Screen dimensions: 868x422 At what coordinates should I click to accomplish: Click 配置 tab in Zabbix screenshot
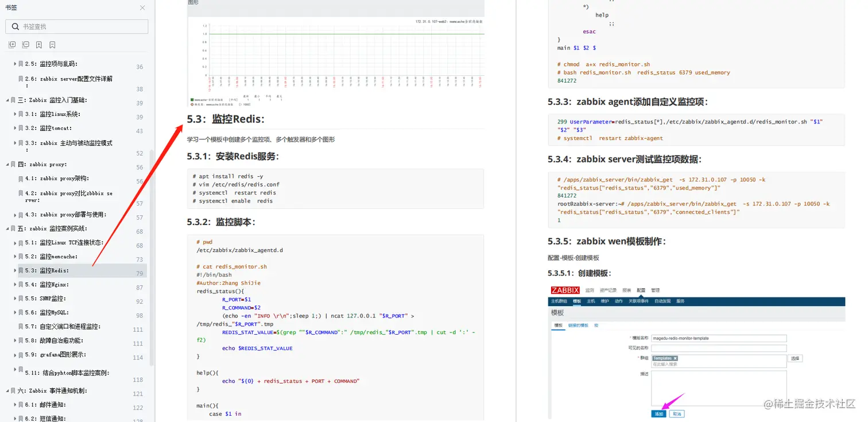click(x=641, y=291)
